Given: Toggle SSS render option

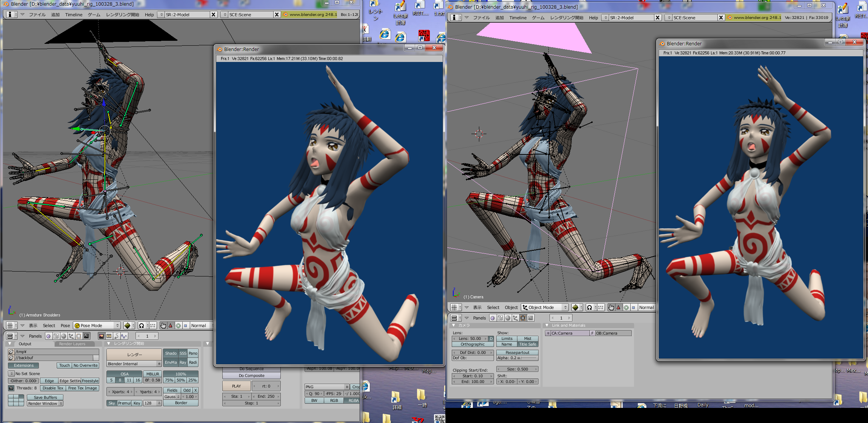Looking at the screenshot, I should pyautogui.click(x=183, y=354).
